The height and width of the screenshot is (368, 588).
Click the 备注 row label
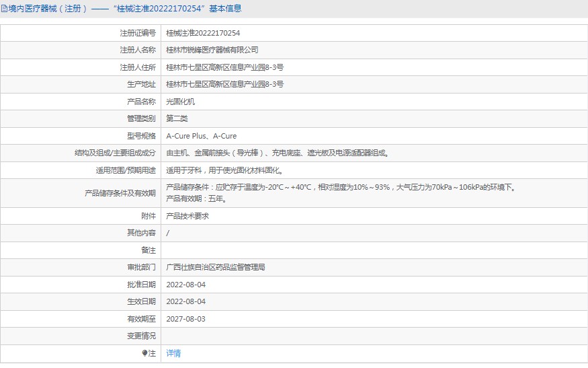point(149,250)
